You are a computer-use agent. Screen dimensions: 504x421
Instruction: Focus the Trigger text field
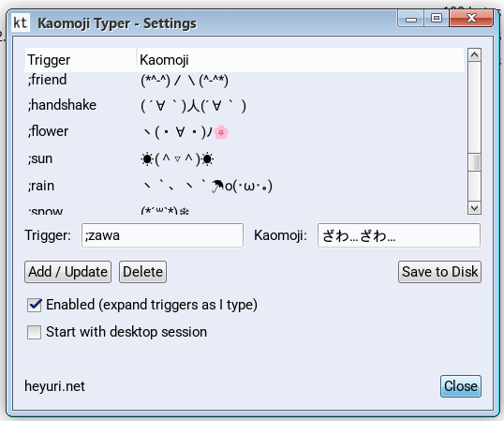(162, 235)
